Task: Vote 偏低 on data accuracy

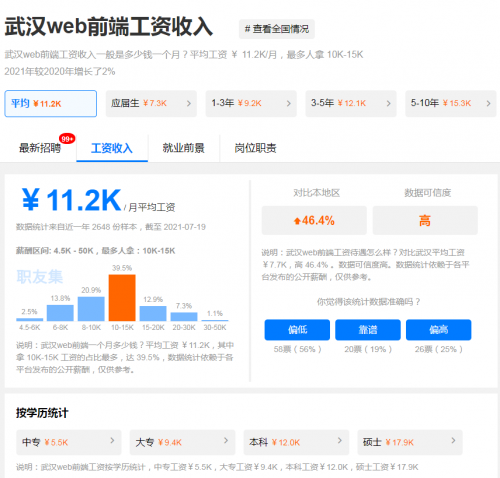Action: click(x=297, y=330)
